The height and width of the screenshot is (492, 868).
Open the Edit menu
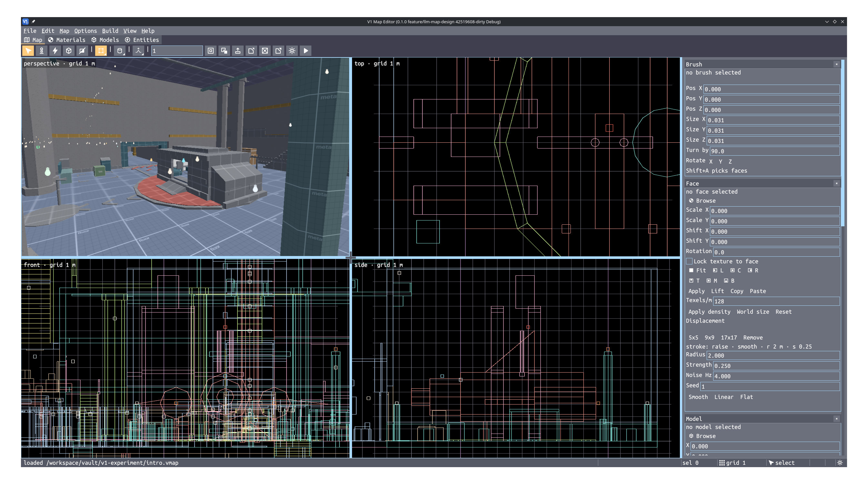click(48, 31)
